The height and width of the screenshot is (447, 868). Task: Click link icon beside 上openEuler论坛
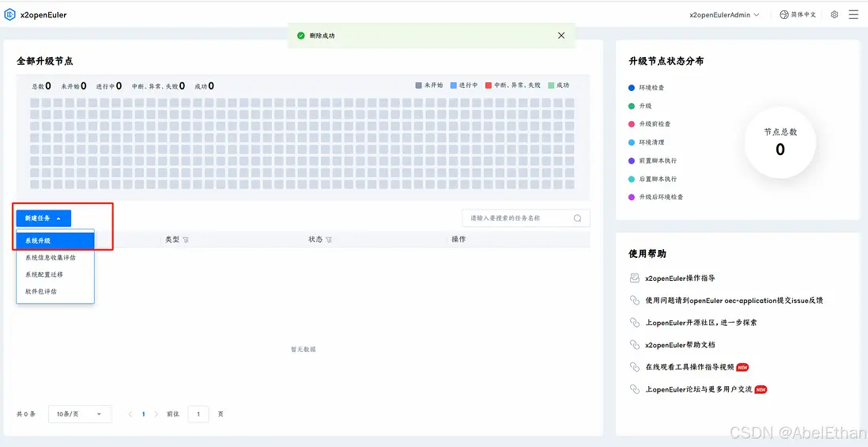click(635, 389)
